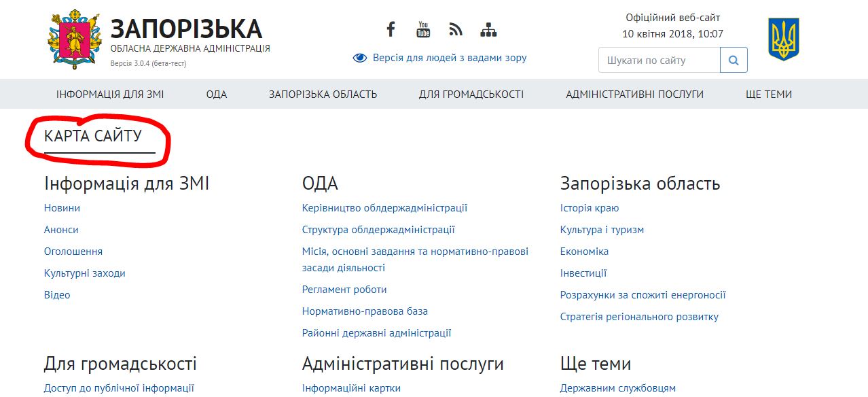Image resolution: width=868 pixels, height=397 pixels.
Task: Expand the ІНФОРМАЦІЯ ДЛЯ ЗМІ menu
Action: (110, 94)
